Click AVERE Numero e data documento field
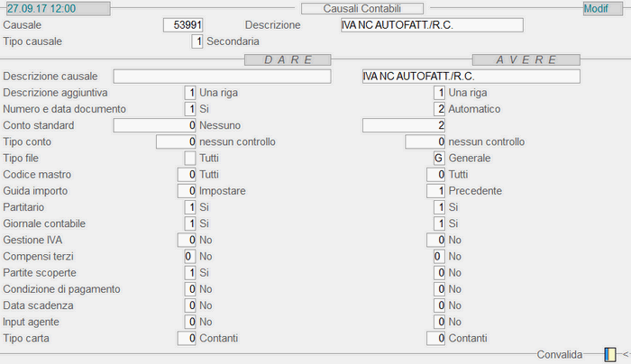 pos(438,109)
